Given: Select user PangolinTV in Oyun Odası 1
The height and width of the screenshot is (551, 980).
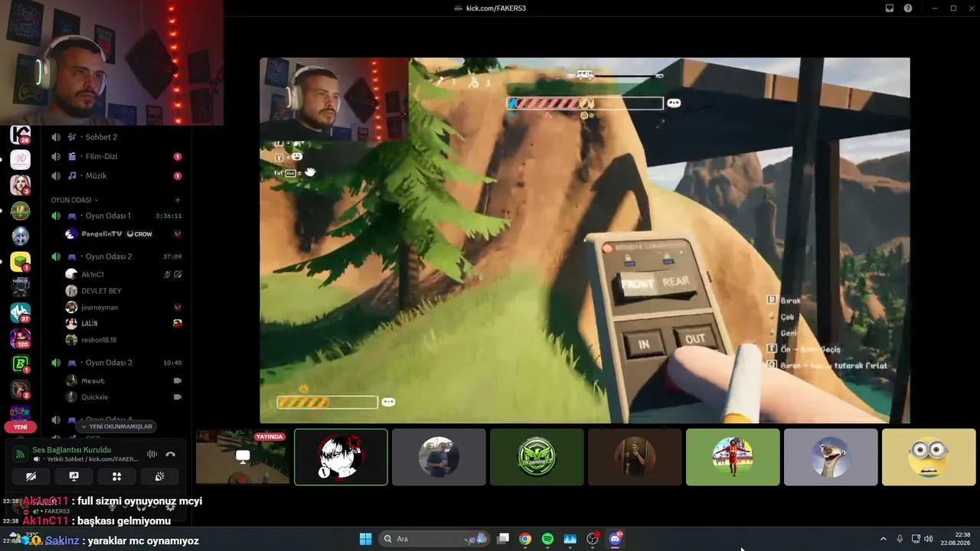Looking at the screenshot, I should click(123, 233).
